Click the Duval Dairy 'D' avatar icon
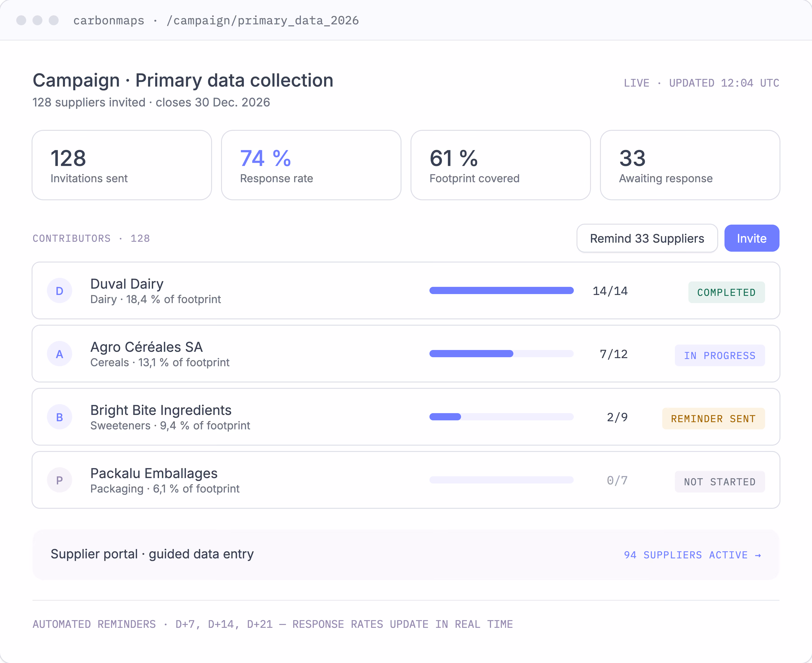 [x=60, y=291]
